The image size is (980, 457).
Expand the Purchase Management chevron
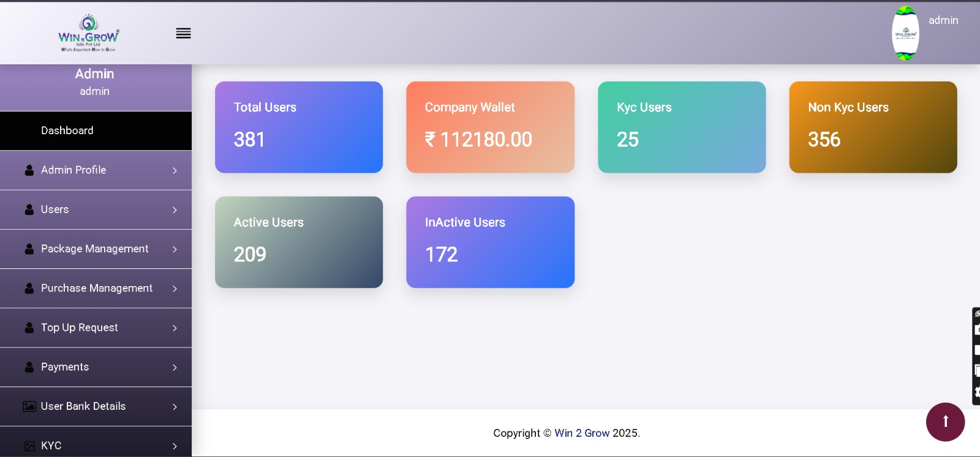[x=175, y=289]
